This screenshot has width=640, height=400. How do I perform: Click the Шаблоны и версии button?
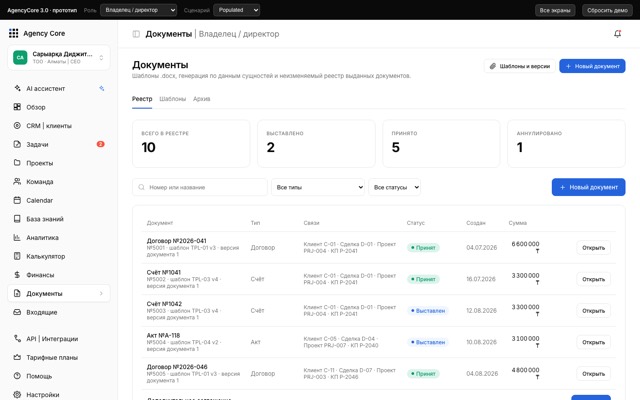click(x=520, y=66)
